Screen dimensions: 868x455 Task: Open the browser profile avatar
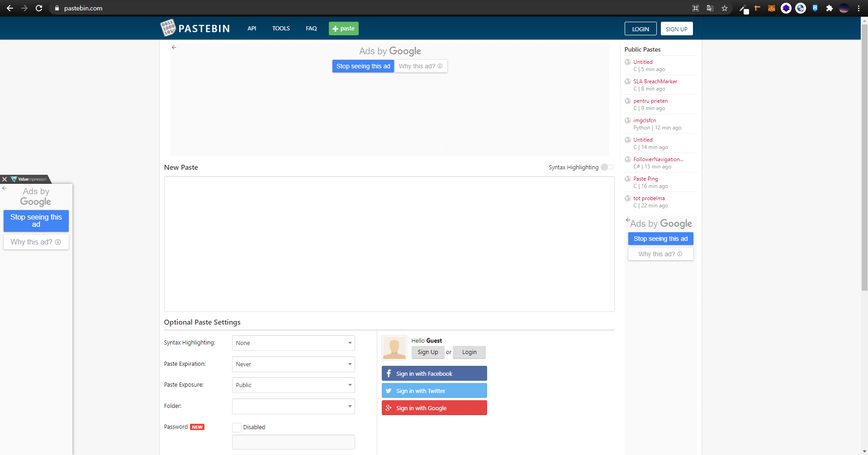tap(844, 8)
